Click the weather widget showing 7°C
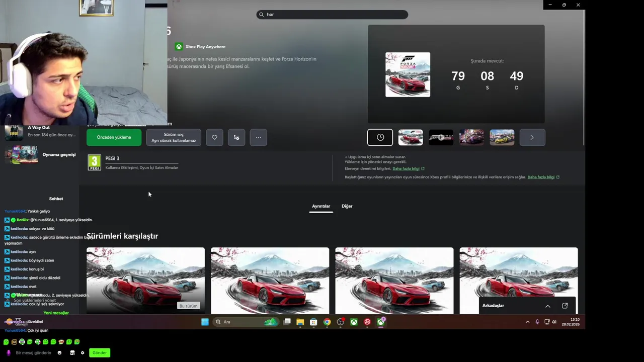Image resolution: width=644 pixels, height=362 pixels. (18, 322)
